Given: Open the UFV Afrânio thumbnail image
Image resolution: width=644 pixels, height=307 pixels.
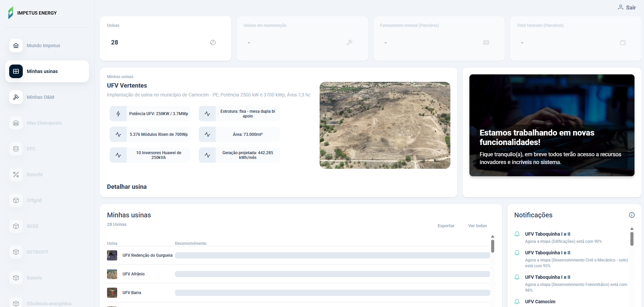Looking at the screenshot, I should pos(112,274).
